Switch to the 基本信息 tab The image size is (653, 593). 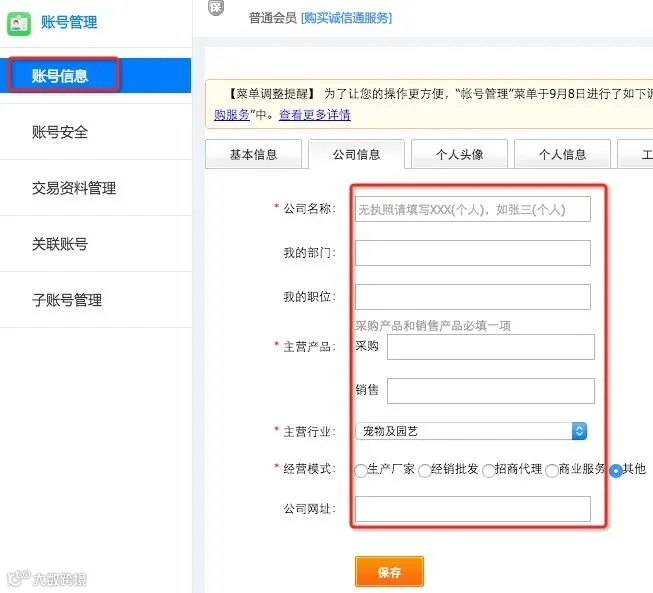pos(253,154)
